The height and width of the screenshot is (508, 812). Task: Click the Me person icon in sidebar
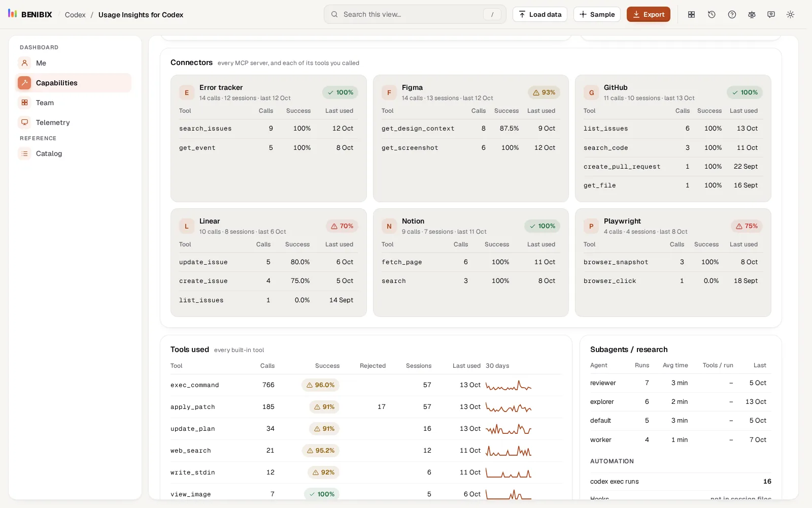(x=24, y=63)
